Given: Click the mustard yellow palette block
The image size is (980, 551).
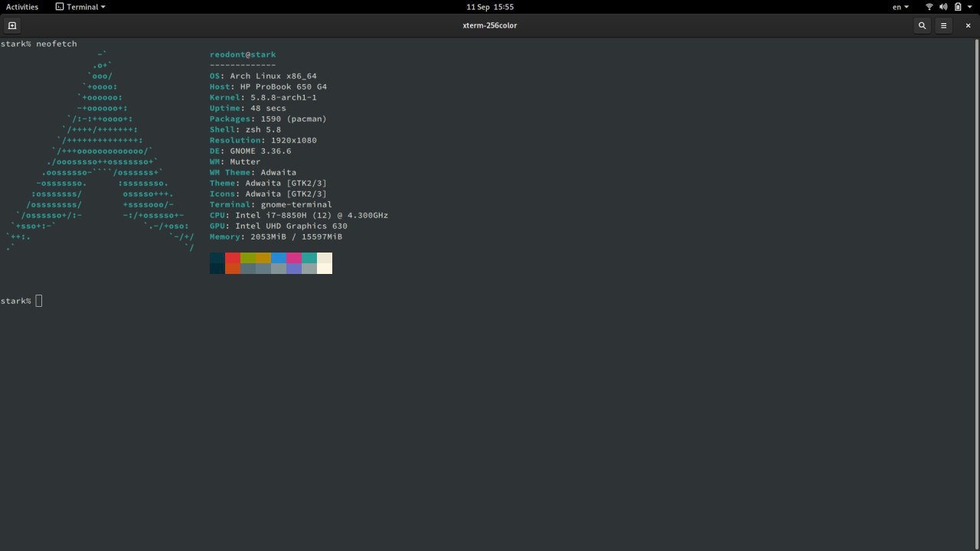Looking at the screenshot, I should (x=263, y=258).
